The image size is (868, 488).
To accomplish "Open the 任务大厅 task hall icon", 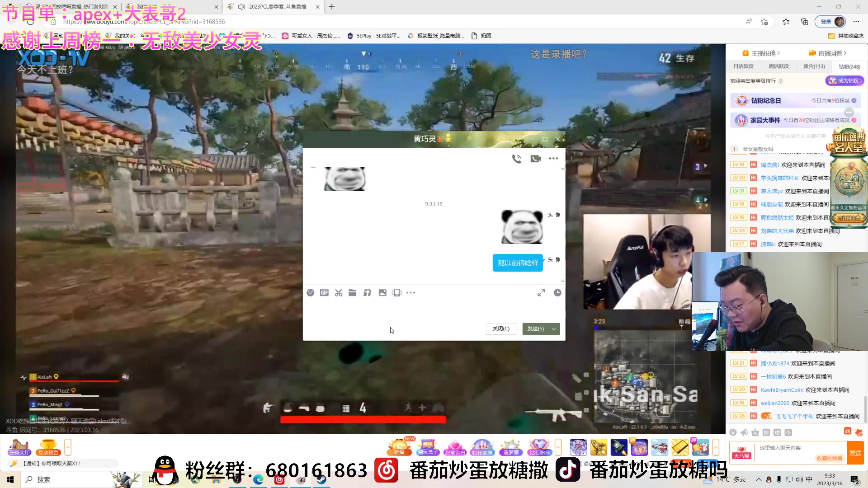I will coord(19,447).
